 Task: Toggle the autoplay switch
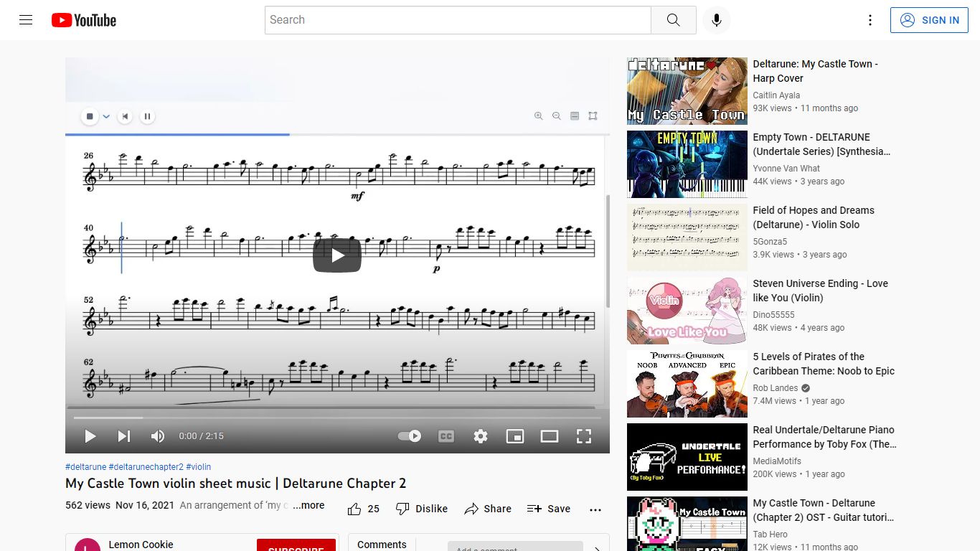[x=410, y=436]
